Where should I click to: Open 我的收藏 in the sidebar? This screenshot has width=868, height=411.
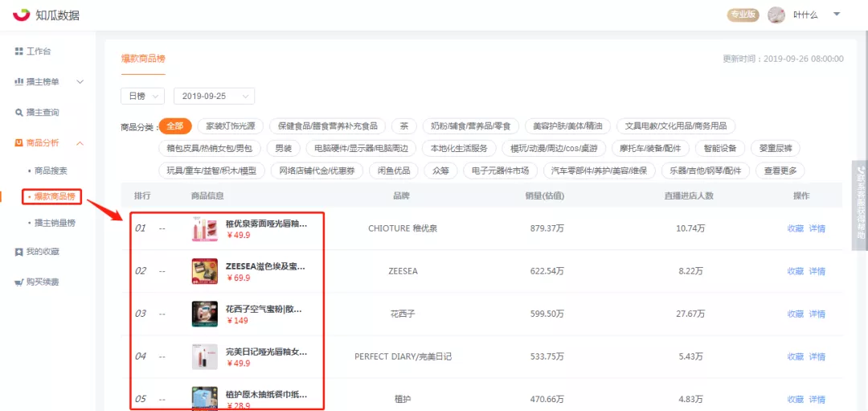pyautogui.click(x=43, y=252)
